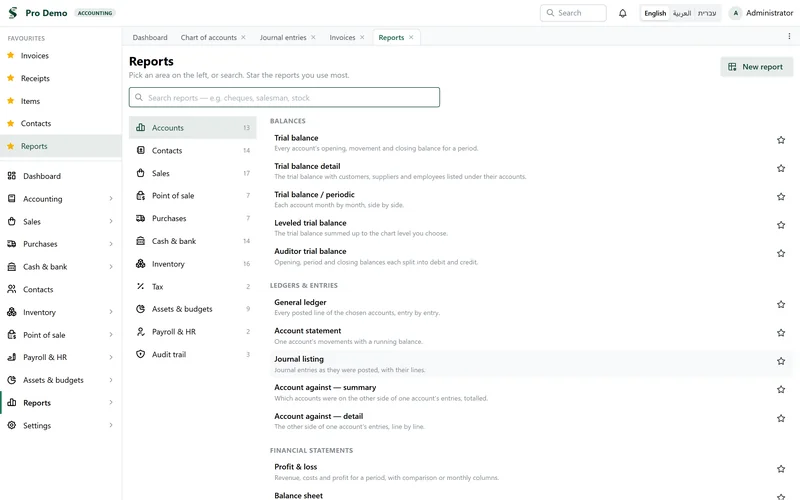Star the Trial balance detail report

(x=781, y=168)
